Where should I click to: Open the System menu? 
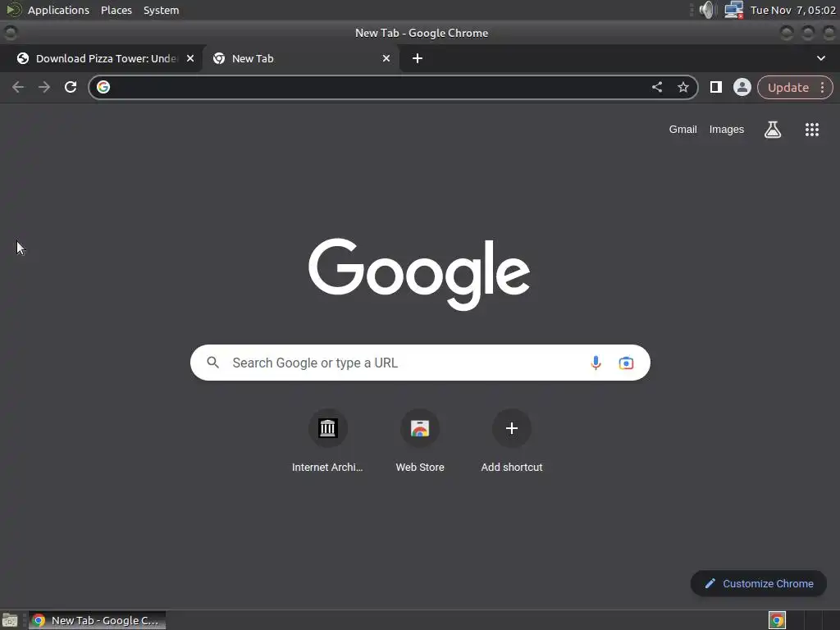(x=162, y=10)
